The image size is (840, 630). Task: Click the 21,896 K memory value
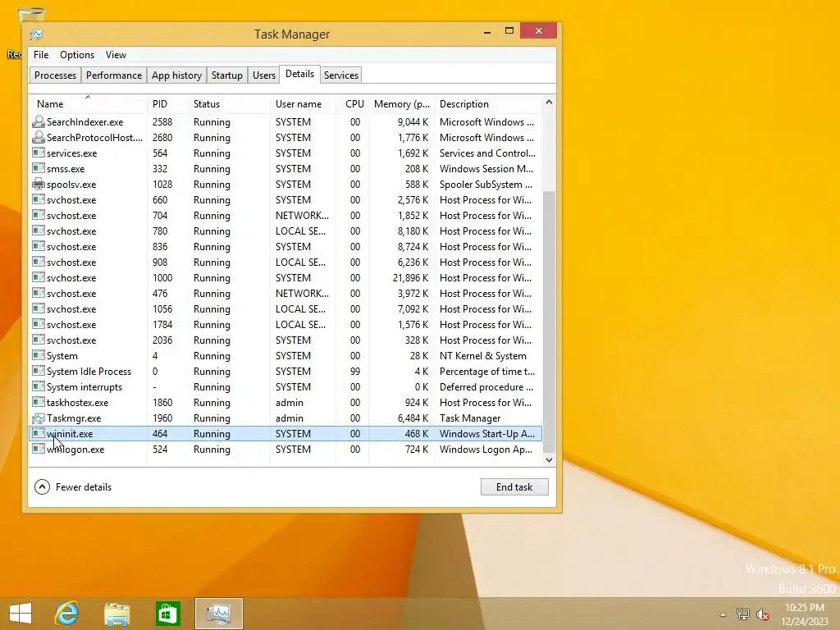[410, 277]
